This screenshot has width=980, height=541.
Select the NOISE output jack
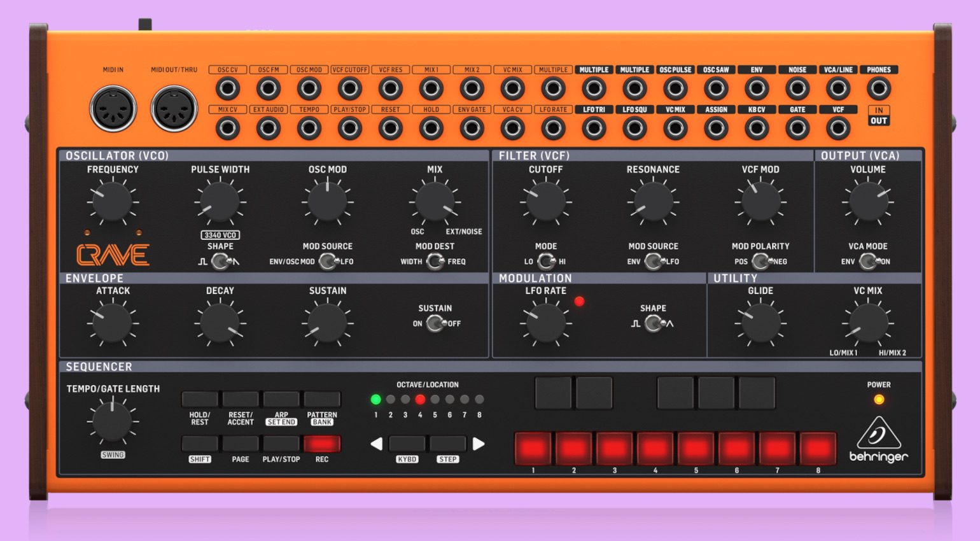797,88
